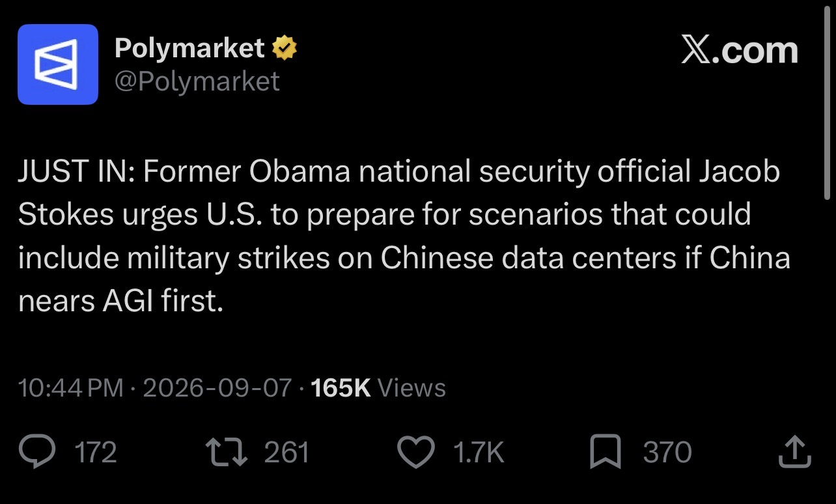Like the tweet with the heart icon
Image resolution: width=836 pixels, height=504 pixels.
[415, 453]
